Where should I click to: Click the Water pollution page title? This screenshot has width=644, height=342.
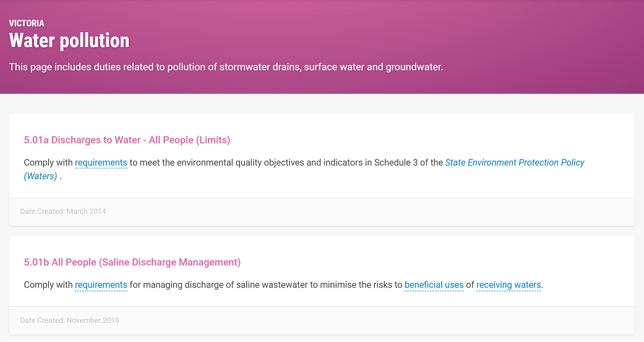[69, 41]
